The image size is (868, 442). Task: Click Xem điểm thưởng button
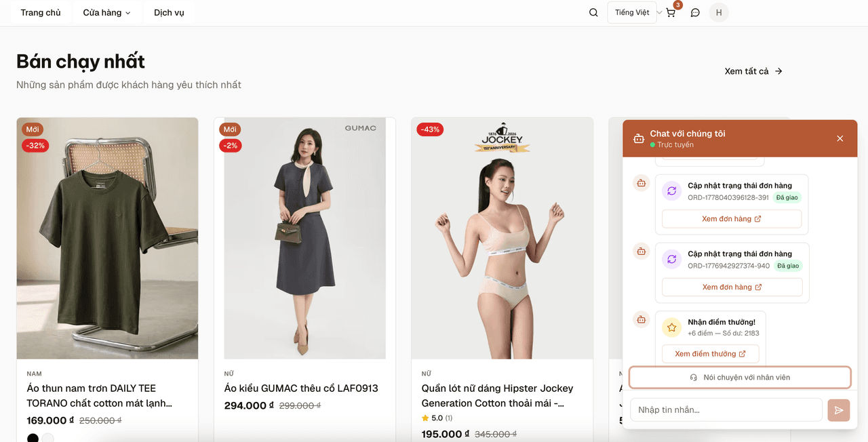710,354
